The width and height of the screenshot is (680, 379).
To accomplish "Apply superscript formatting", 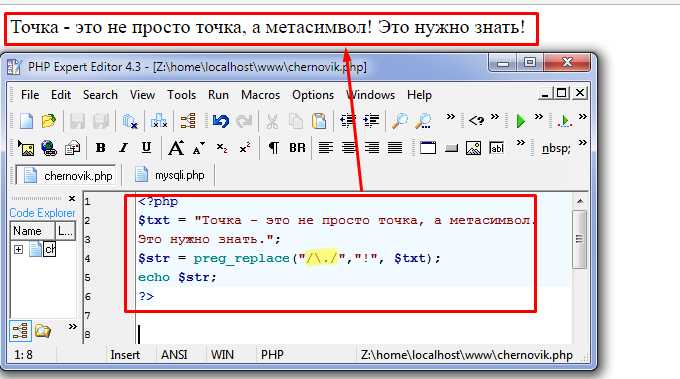I will pyautogui.click(x=245, y=148).
